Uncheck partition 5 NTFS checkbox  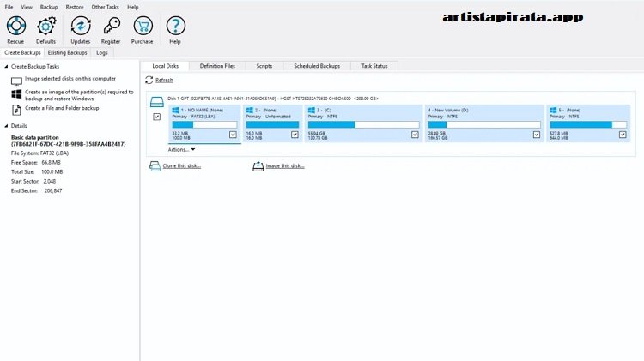[623, 135]
